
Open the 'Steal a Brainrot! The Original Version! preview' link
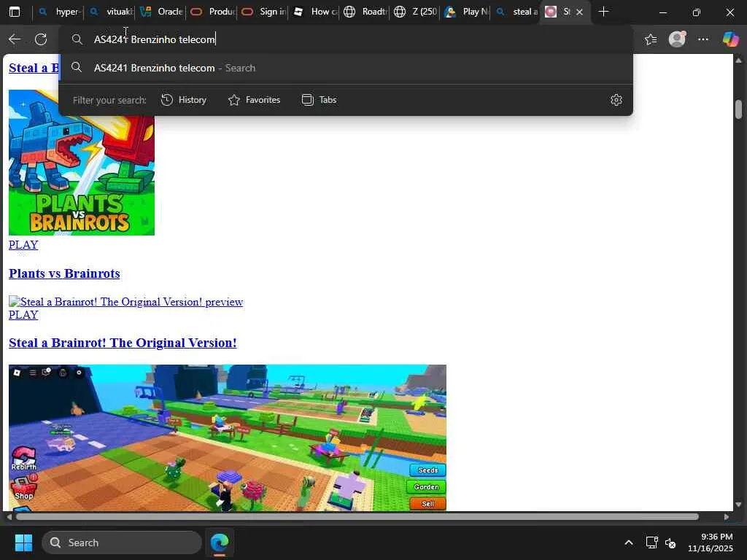126,302
